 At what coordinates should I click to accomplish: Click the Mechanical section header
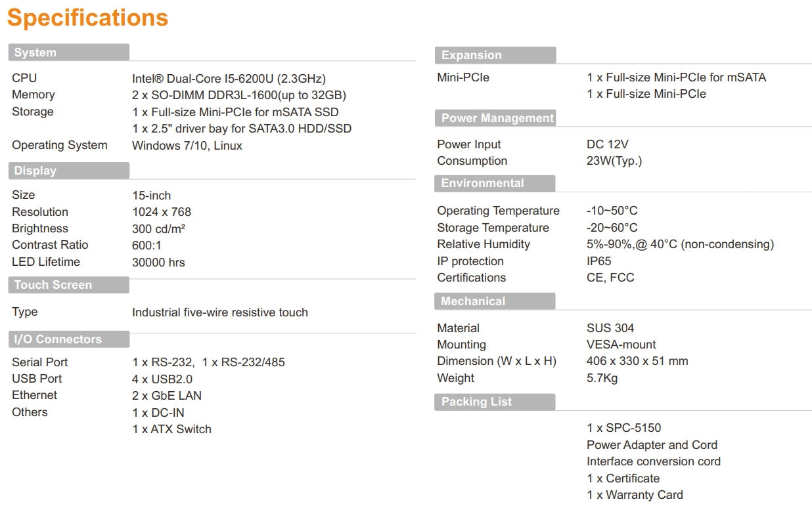tap(473, 301)
